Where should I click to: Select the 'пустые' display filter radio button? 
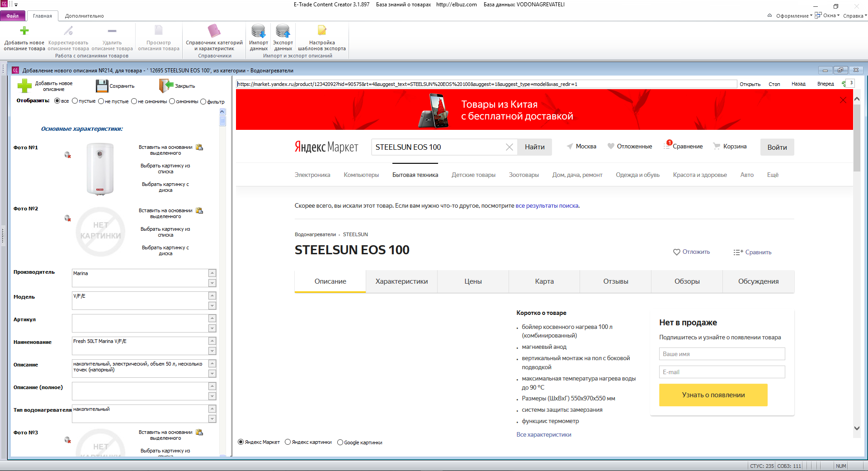(75, 101)
